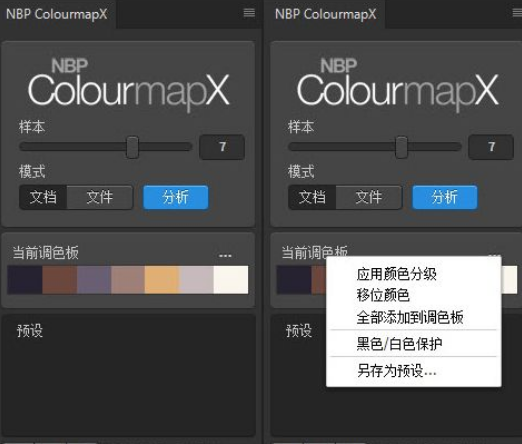Image resolution: width=522 pixels, height=444 pixels.
Task: Choose 全部添加到调色板 from the context menu
Action: [x=410, y=317]
